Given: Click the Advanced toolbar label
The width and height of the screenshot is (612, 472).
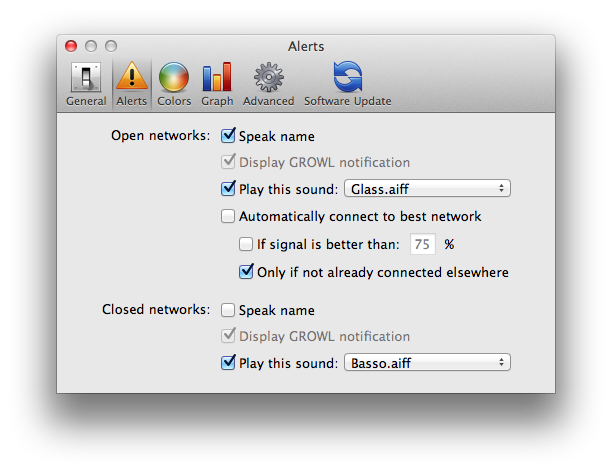Looking at the screenshot, I should (x=268, y=101).
